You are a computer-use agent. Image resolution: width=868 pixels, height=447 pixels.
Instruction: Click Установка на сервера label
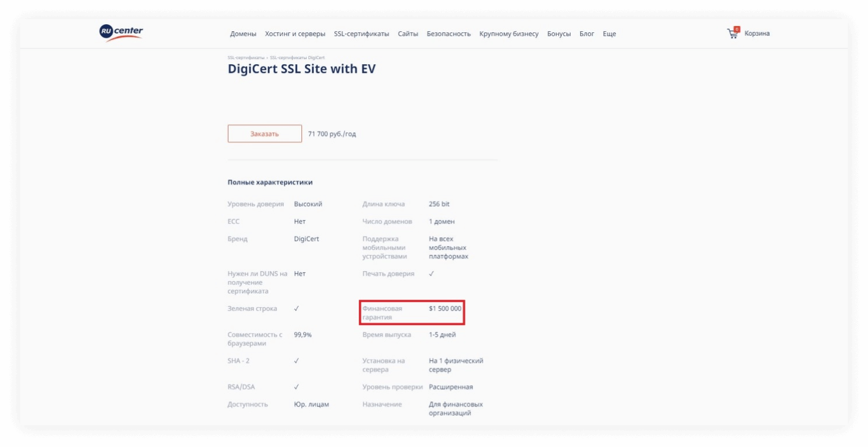[384, 365]
